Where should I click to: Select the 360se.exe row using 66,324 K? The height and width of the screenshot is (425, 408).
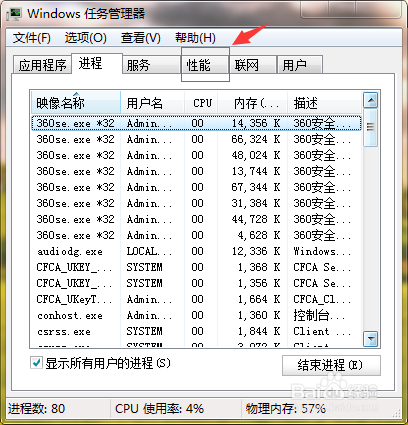(196, 139)
